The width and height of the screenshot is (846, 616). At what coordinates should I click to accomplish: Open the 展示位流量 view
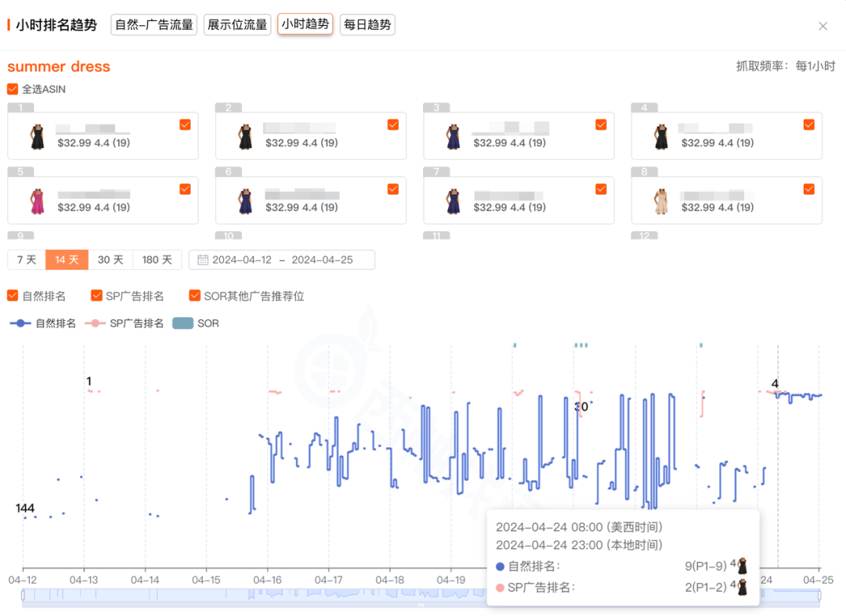(x=237, y=24)
